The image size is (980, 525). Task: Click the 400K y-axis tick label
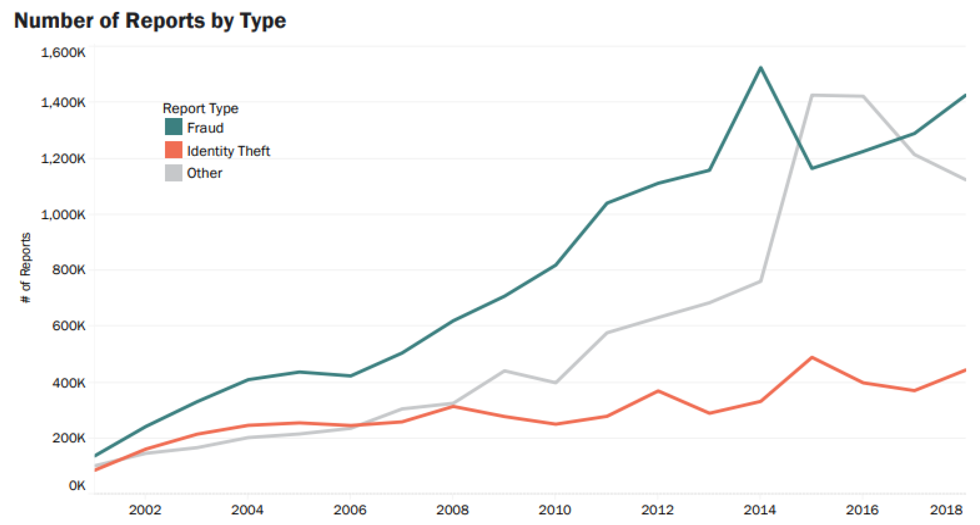click(x=68, y=383)
